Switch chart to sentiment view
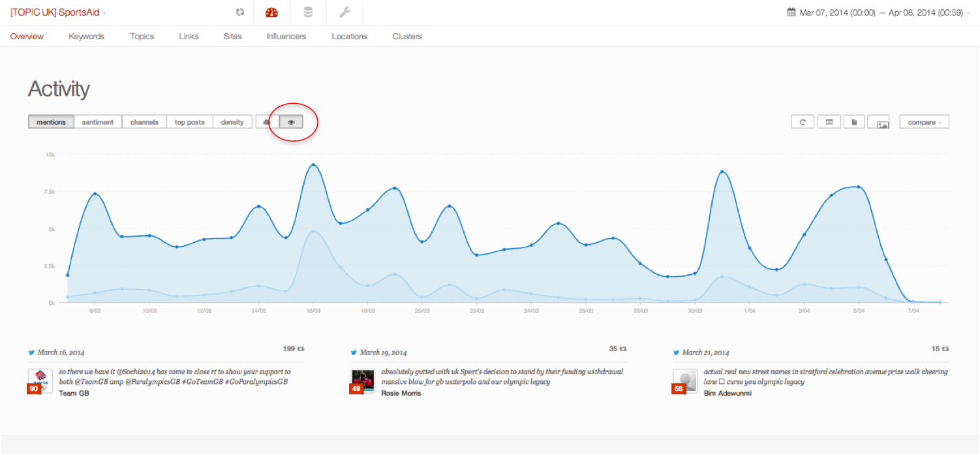 coord(98,122)
